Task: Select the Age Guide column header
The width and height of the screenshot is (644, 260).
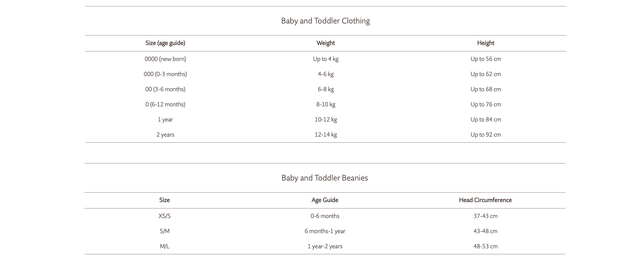Action: click(324, 200)
